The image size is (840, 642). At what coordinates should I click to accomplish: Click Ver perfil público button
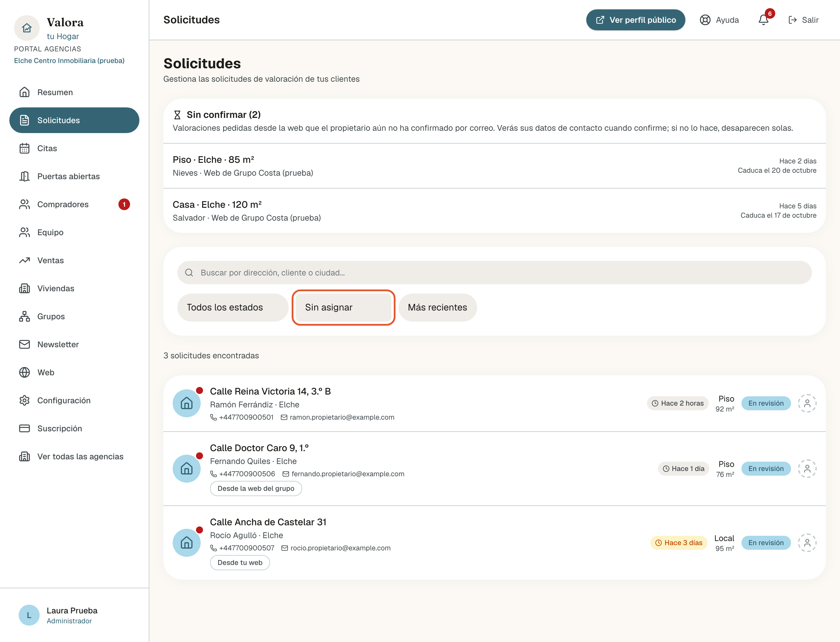click(x=636, y=20)
